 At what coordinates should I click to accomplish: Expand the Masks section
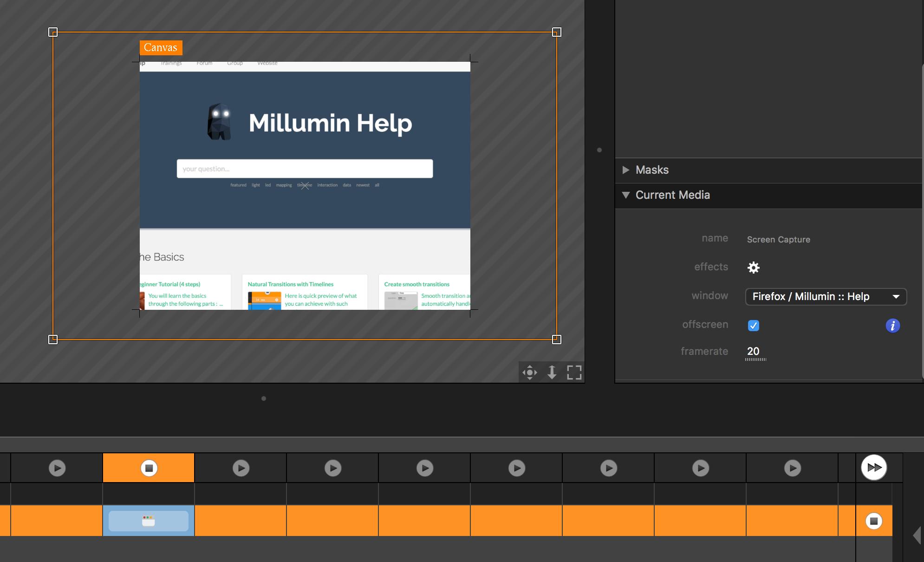point(626,170)
